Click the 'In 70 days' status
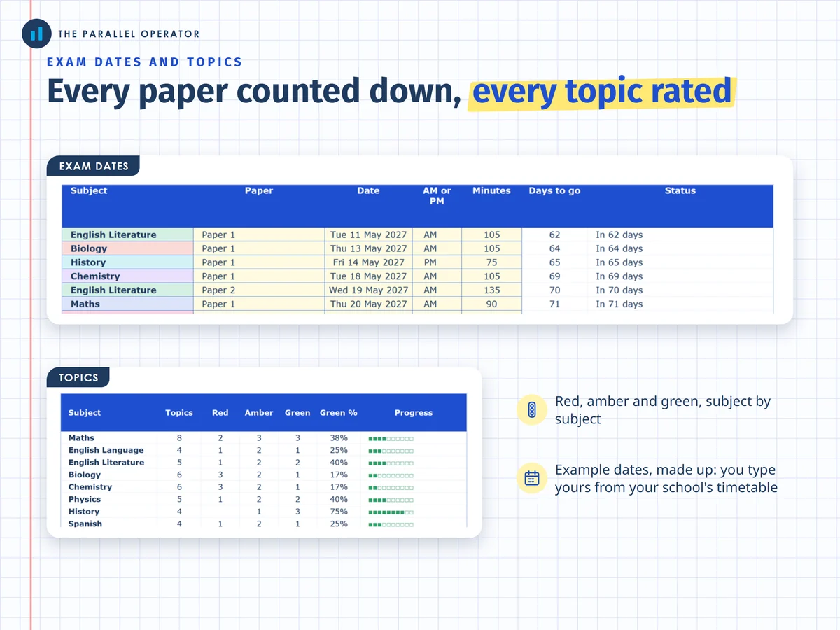 (x=619, y=290)
